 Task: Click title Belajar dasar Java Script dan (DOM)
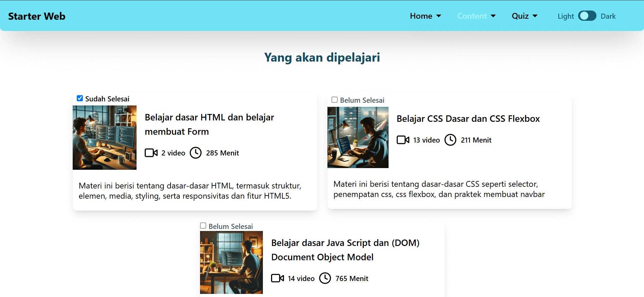(x=345, y=250)
